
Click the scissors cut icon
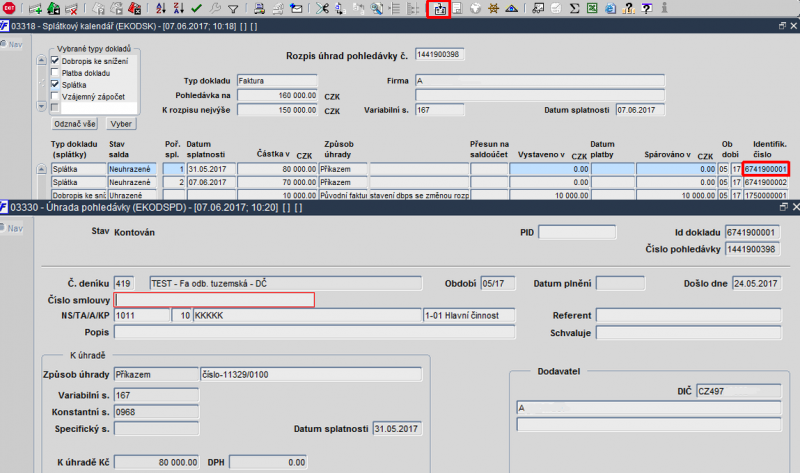coord(322,8)
